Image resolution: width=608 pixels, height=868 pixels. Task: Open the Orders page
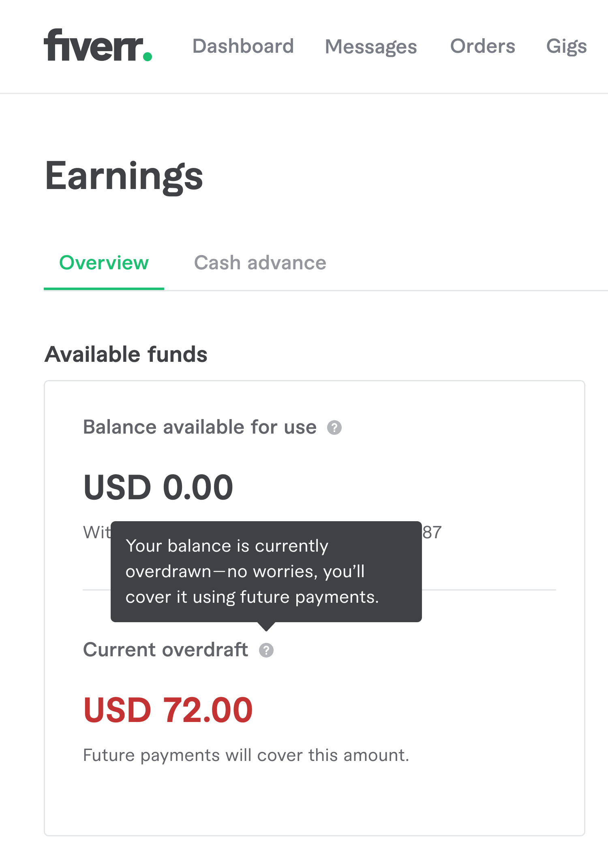pyautogui.click(x=482, y=46)
